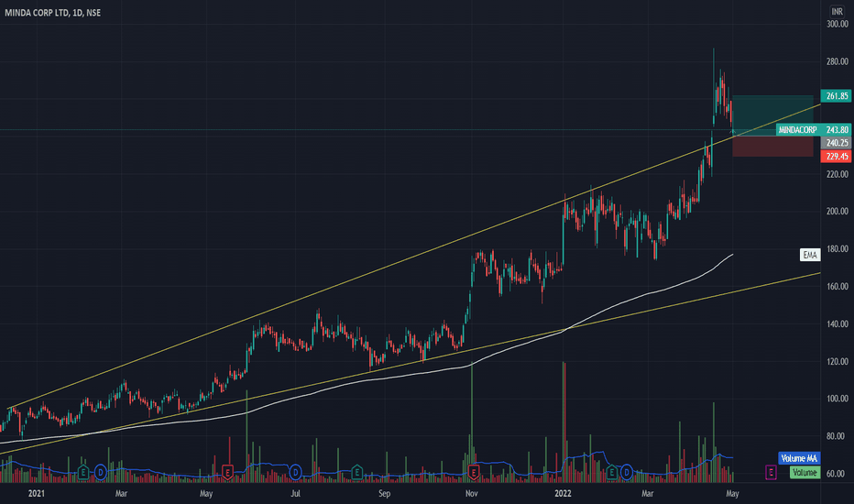Viewport: 854px width, 504px height.
Task: Click the 200.00 price axis value
Action: [x=838, y=212]
